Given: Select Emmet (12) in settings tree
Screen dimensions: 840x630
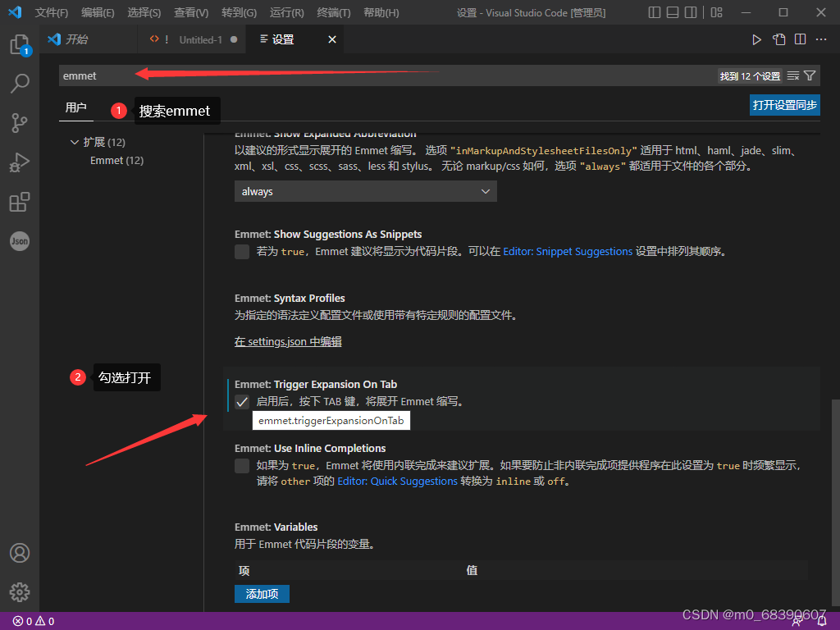Looking at the screenshot, I should (x=116, y=160).
